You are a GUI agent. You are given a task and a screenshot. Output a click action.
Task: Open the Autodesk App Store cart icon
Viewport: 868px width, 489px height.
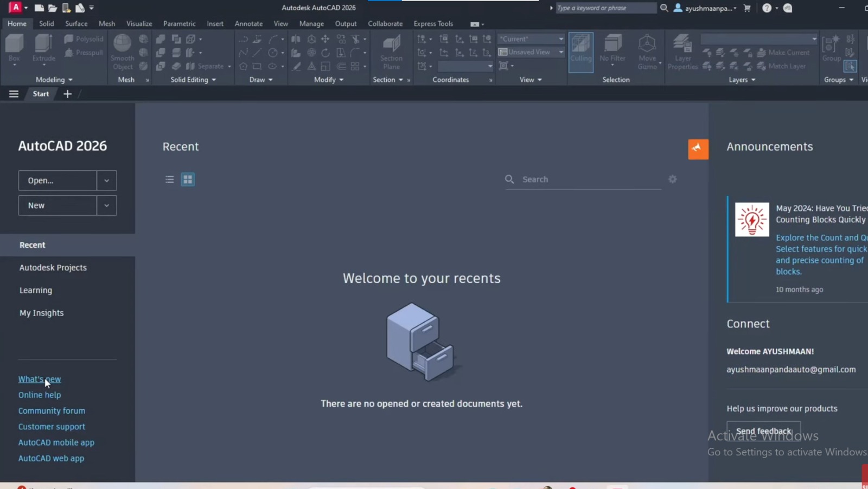[747, 8]
